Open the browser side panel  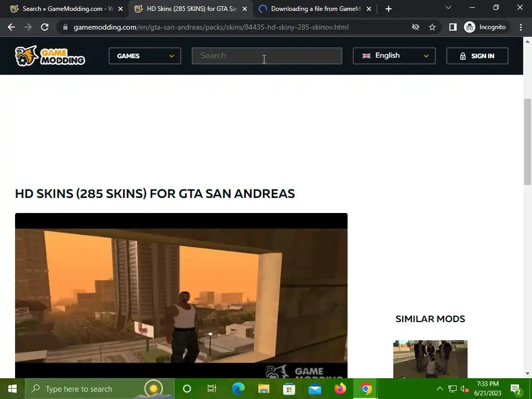tap(453, 27)
